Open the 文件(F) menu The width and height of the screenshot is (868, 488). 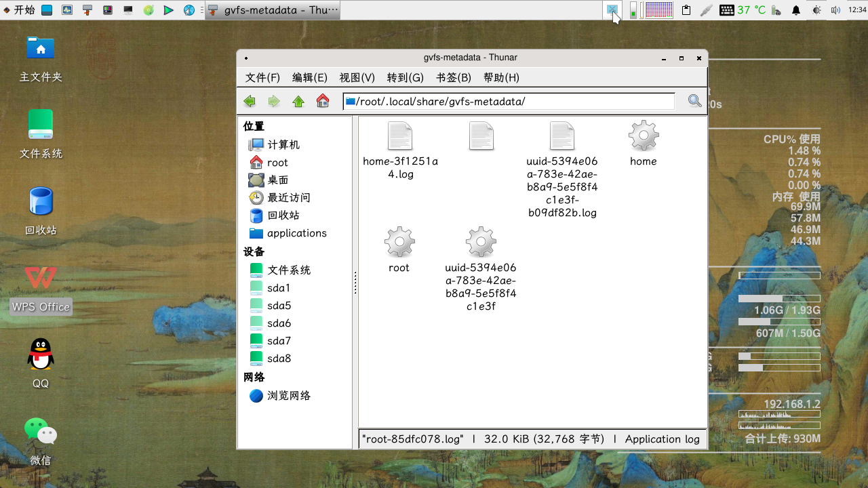click(262, 77)
